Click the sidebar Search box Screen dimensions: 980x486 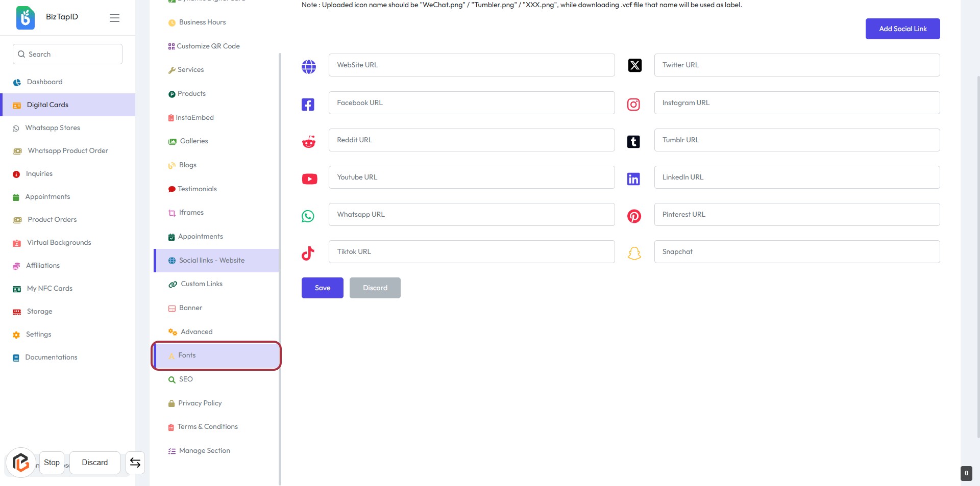[x=67, y=54]
